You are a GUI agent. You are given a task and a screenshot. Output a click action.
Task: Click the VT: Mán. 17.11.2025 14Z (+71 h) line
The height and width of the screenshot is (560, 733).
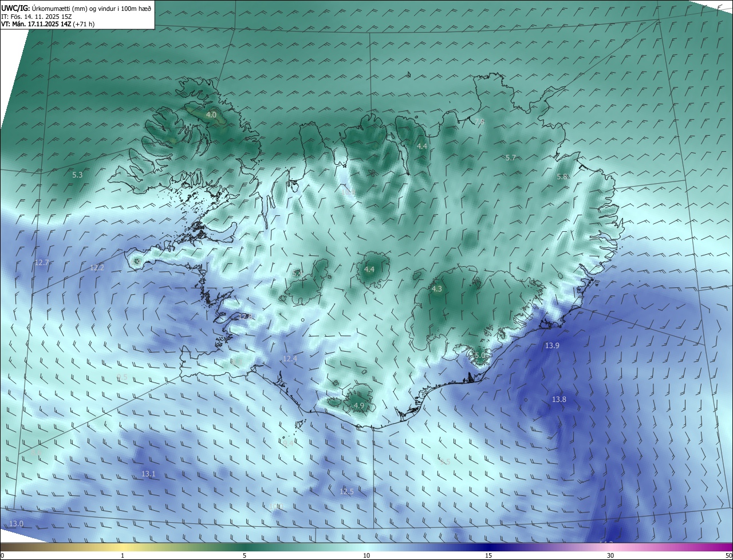(48, 24)
